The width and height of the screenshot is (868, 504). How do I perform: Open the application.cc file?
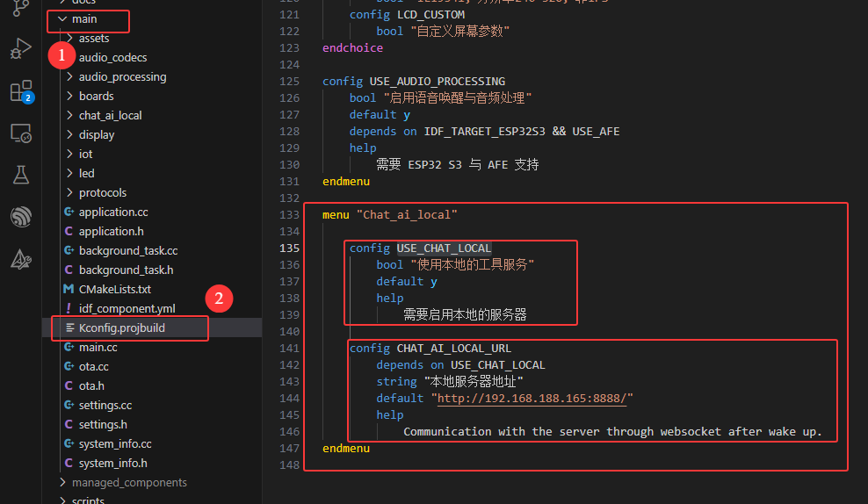(113, 212)
